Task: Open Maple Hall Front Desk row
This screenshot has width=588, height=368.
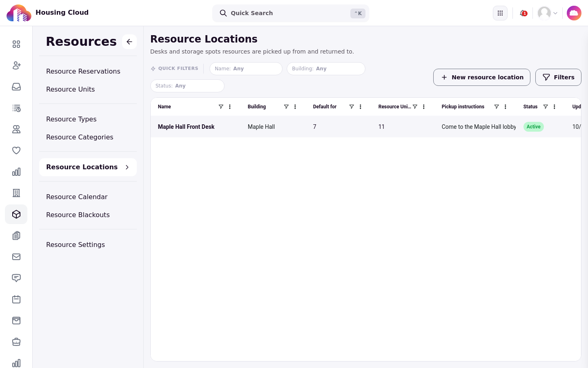Action: click(366, 127)
